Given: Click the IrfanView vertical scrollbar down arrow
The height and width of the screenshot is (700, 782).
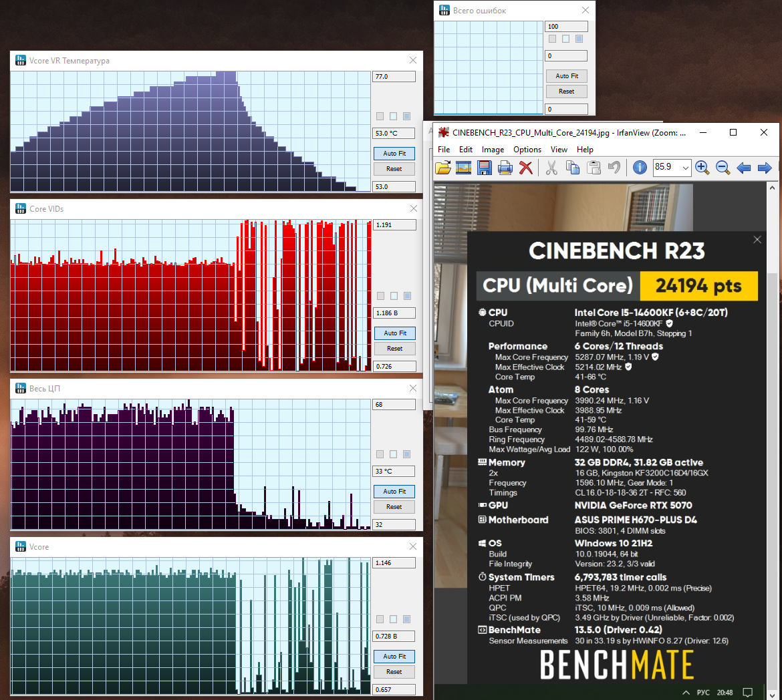Looking at the screenshot, I should (x=772, y=695).
